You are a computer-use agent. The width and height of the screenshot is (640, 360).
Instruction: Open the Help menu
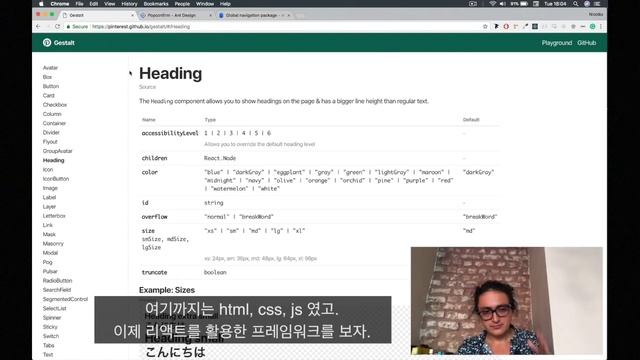pyautogui.click(x=225, y=4)
